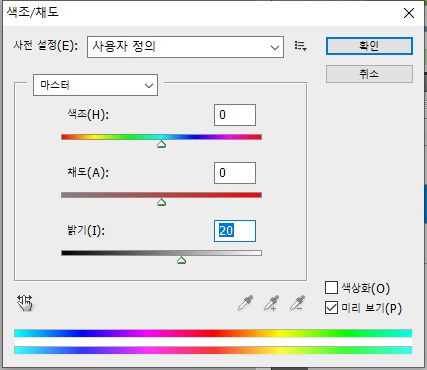Confirm with the 확인 button
The width and height of the screenshot is (427, 370).
click(x=369, y=46)
